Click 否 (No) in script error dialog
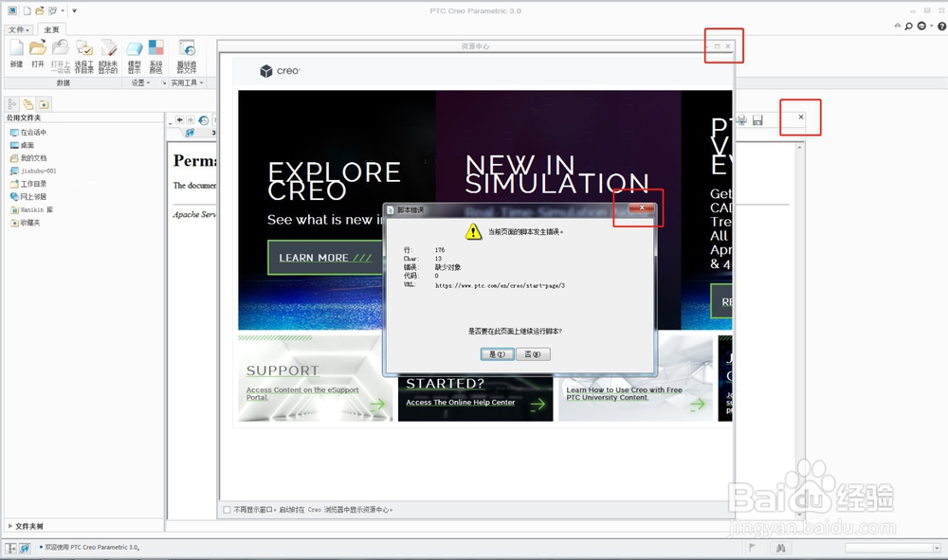The width and height of the screenshot is (948, 560). (534, 354)
